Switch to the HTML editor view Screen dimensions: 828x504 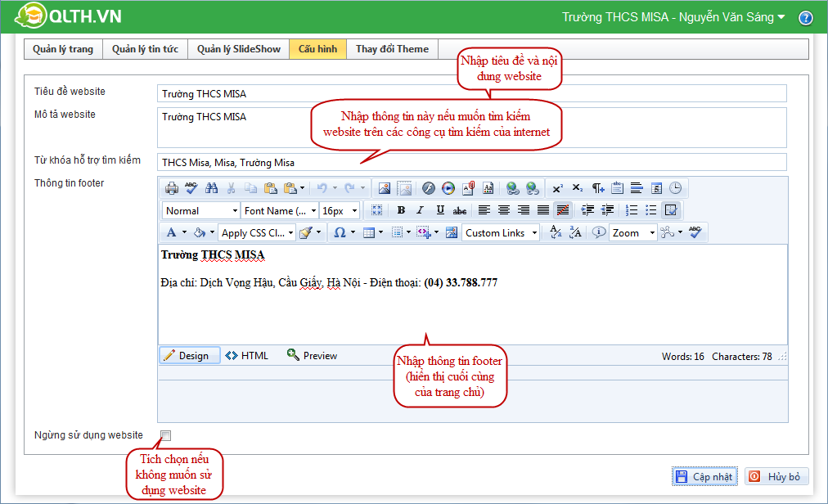tap(247, 356)
